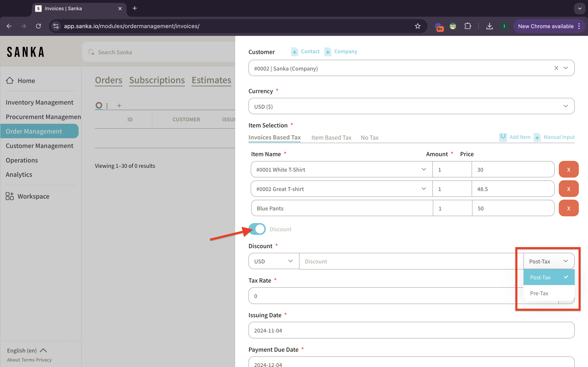Expand the Great T-shirt item dropdown
Viewport: 588px width, 367px height.
(423, 189)
